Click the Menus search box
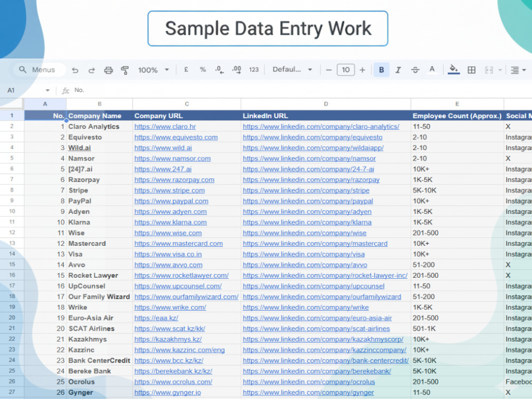The width and height of the screenshot is (532, 399). (39, 70)
